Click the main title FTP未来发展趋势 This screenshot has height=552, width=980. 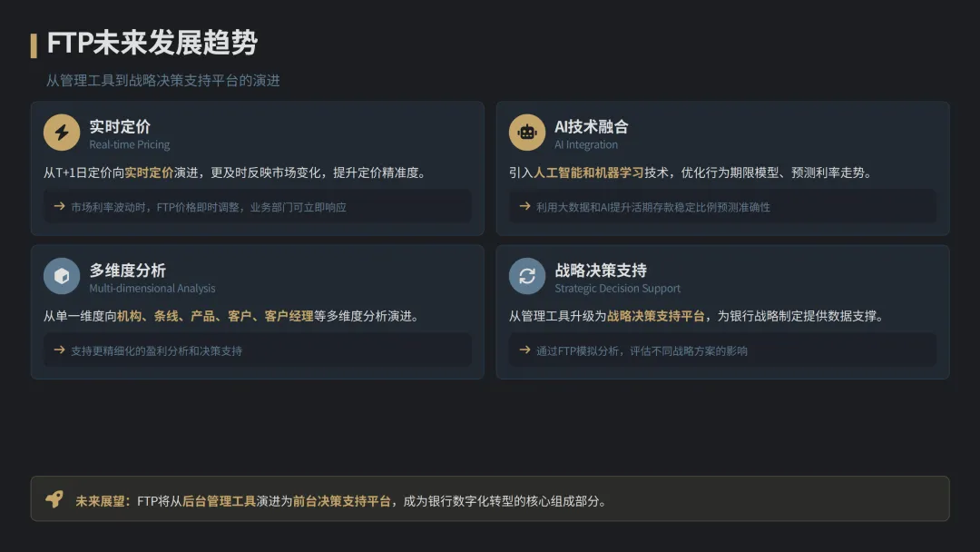pos(152,44)
